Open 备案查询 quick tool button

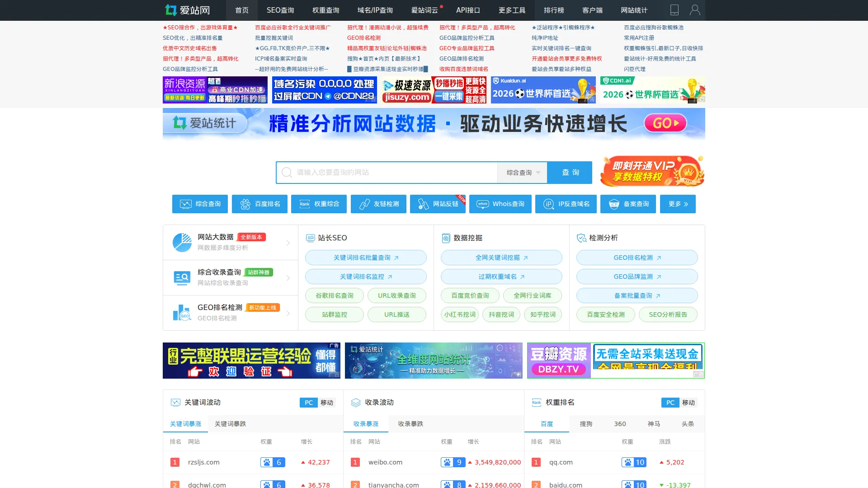point(628,204)
